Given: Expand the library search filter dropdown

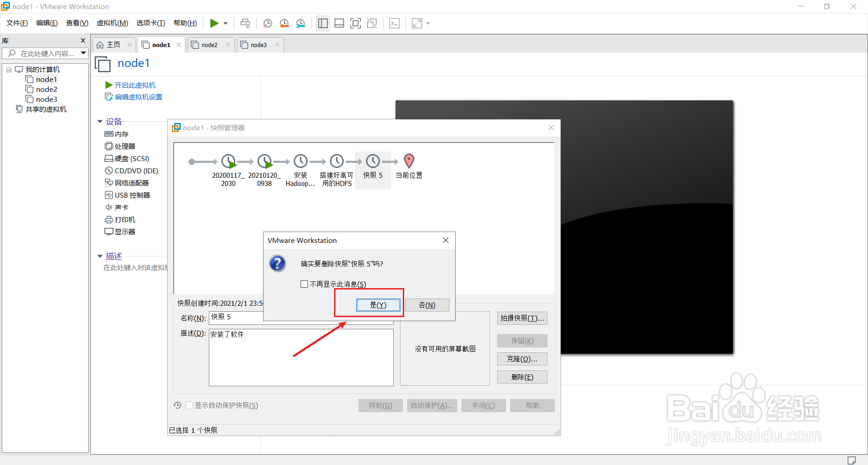Looking at the screenshot, I should tap(83, 53).
